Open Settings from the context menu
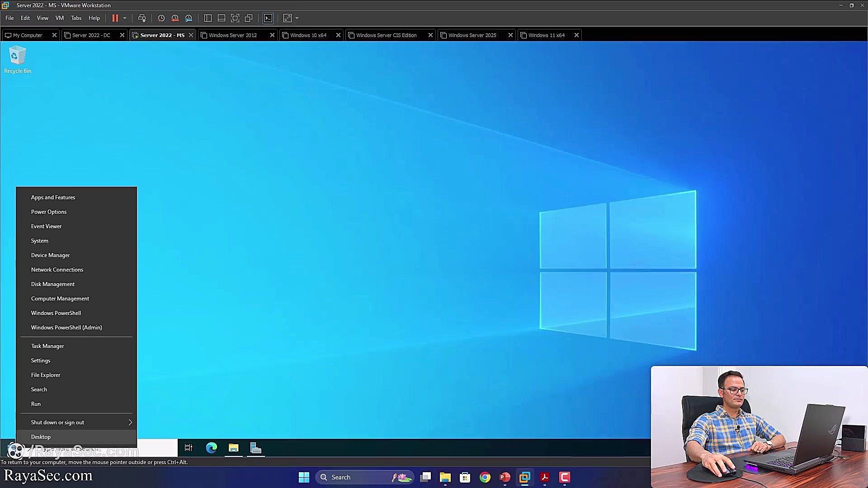Image resolution: width=868 pixels, height=488 pixels. tap(76, 361)
